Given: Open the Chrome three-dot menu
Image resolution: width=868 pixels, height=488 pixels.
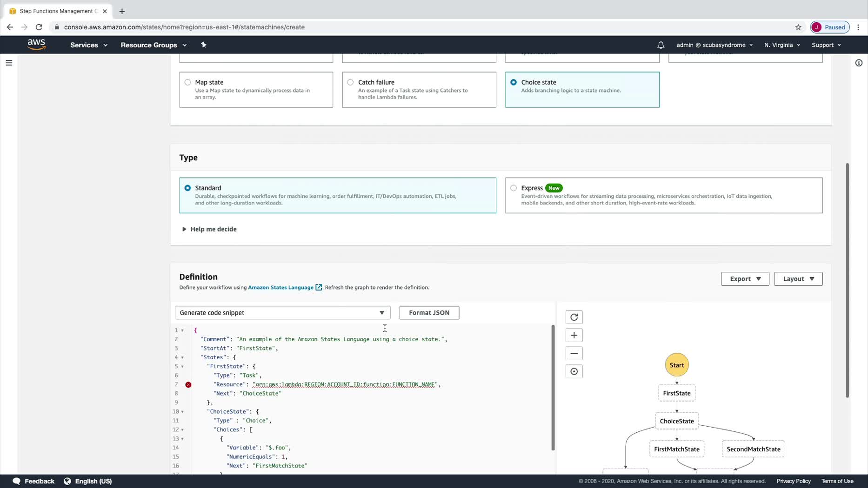Looking at the screenshot, I should pos(859,27).
